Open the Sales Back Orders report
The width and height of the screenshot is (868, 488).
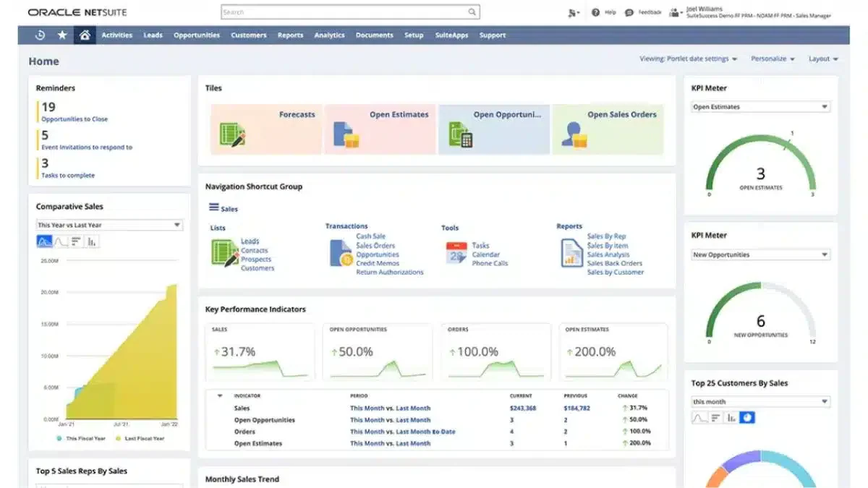615,263
